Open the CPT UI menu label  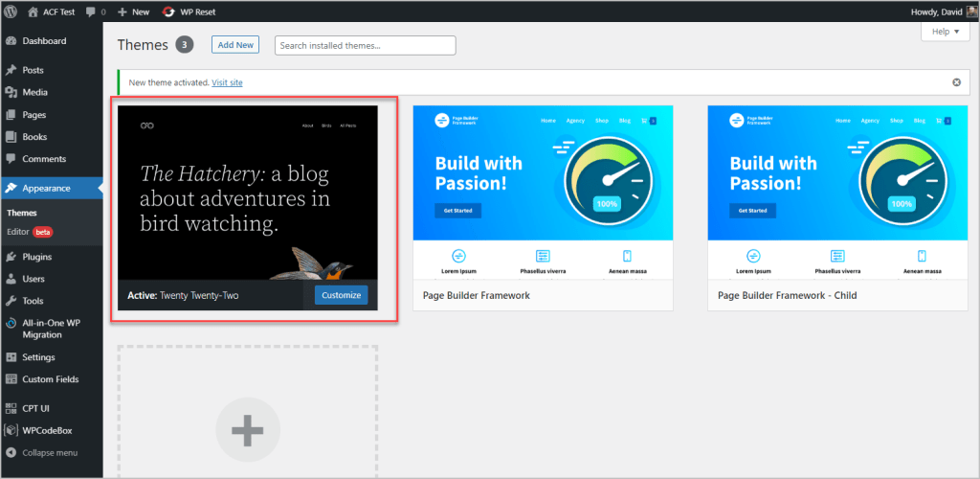(35, 408)
